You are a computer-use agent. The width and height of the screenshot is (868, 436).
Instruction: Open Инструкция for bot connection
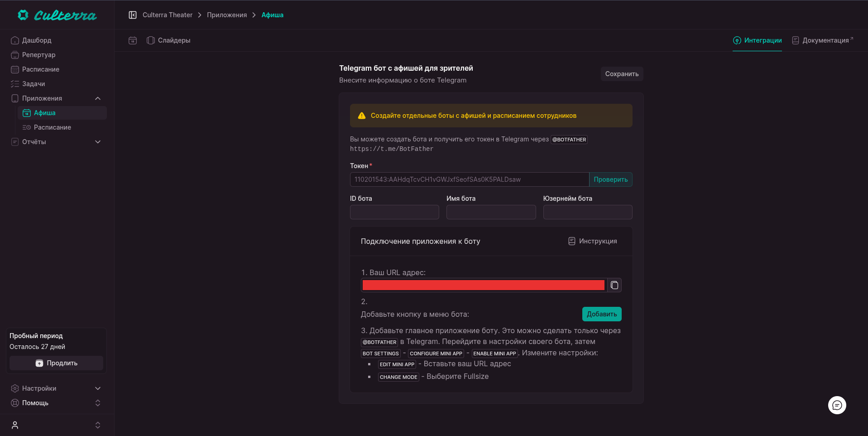pos(593,241)
